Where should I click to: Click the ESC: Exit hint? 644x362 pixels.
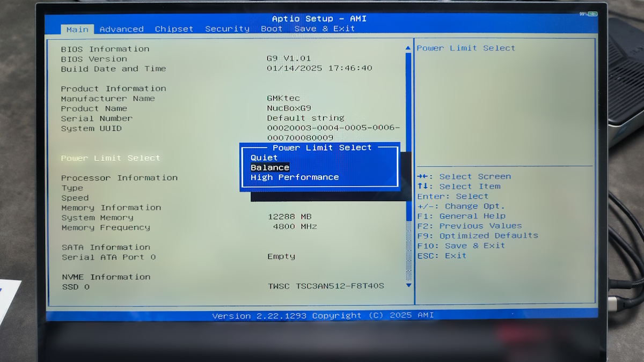(x=442, y=256)
